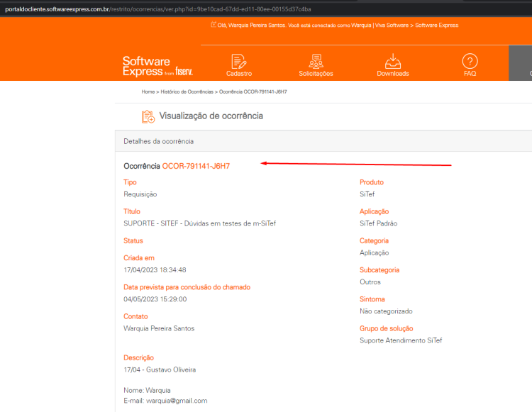Go to Home in the breadcrumb
Screen dimensions: 532x412
(x=148, y=92)
